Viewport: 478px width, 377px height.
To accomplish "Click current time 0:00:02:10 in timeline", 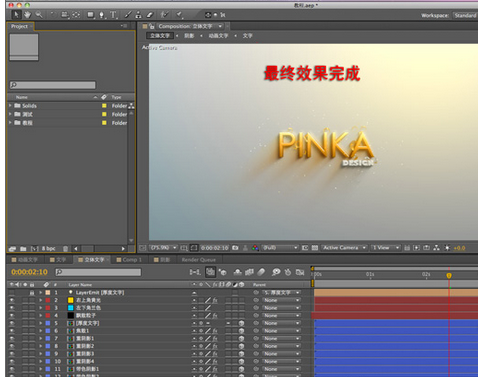I will [x=29, y=272].
